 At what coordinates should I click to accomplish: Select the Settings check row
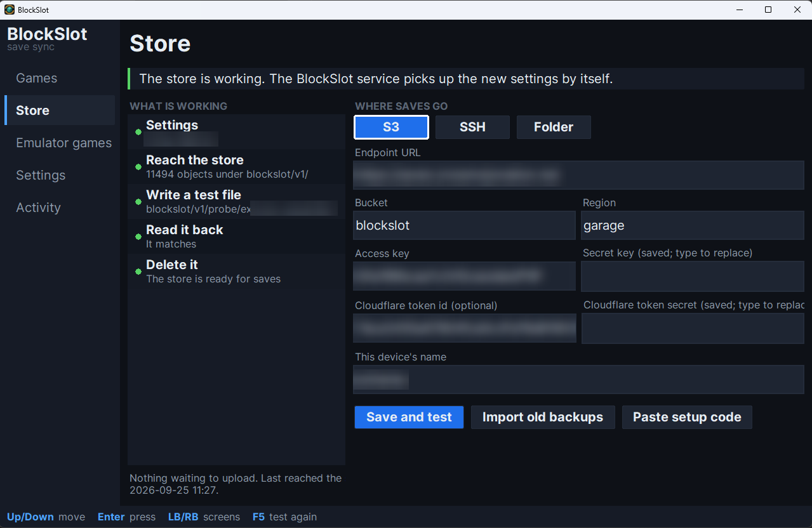[x=236, y=132]
